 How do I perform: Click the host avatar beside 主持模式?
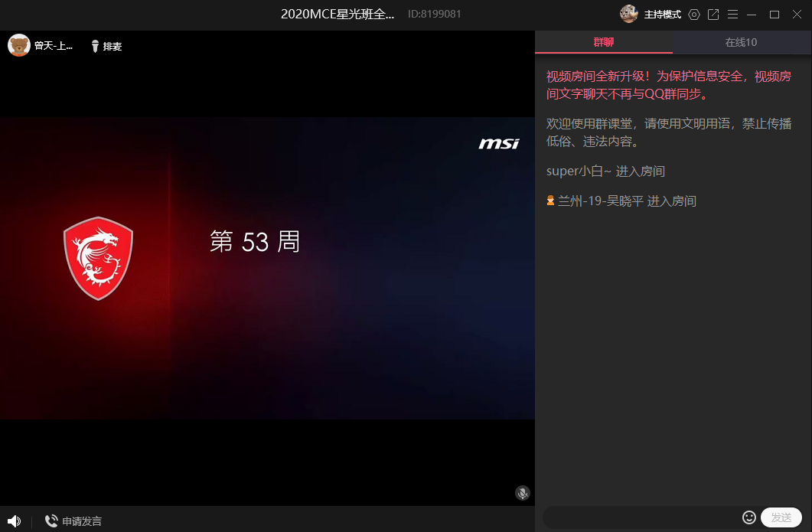628,14
